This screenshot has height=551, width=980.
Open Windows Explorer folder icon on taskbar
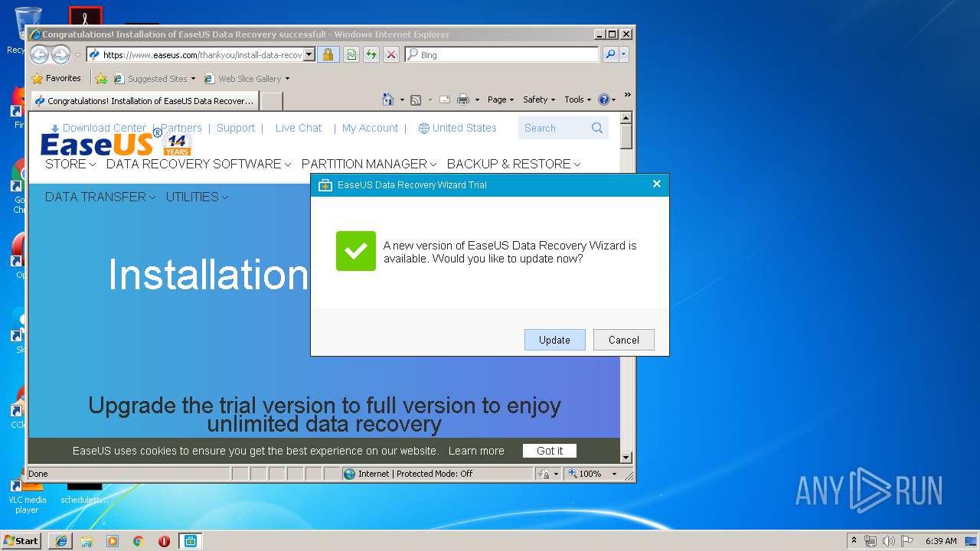click(87, 541)
